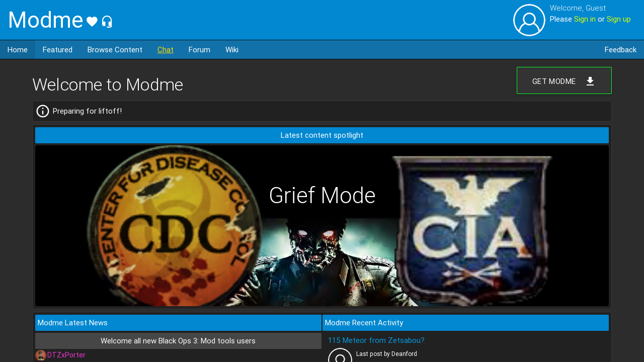
Task: Open the Feedback link
Action: pos(620,50)
